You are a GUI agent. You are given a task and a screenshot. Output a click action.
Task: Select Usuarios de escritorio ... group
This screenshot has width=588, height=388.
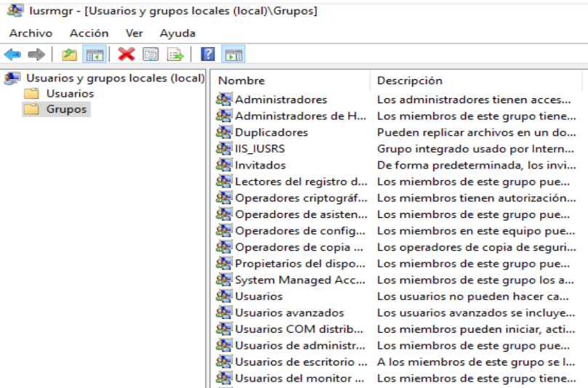(x=301, y=362)
